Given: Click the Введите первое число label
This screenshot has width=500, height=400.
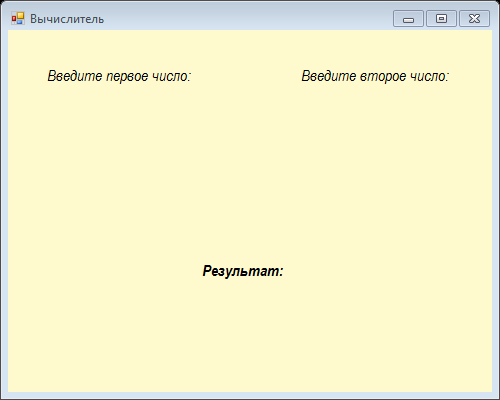Looking at the screenshot, I should [x=119, y=76].
